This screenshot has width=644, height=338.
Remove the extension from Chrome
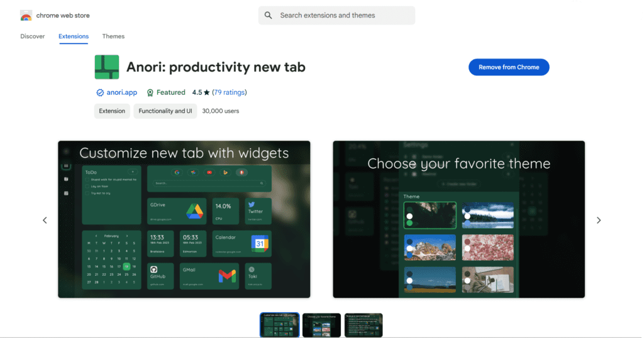[508, 67]
